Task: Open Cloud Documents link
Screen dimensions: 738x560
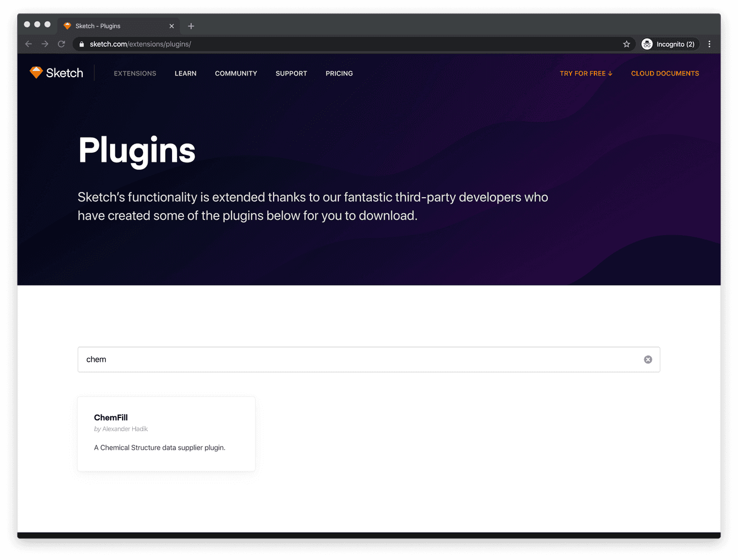Action: (665, 73)
